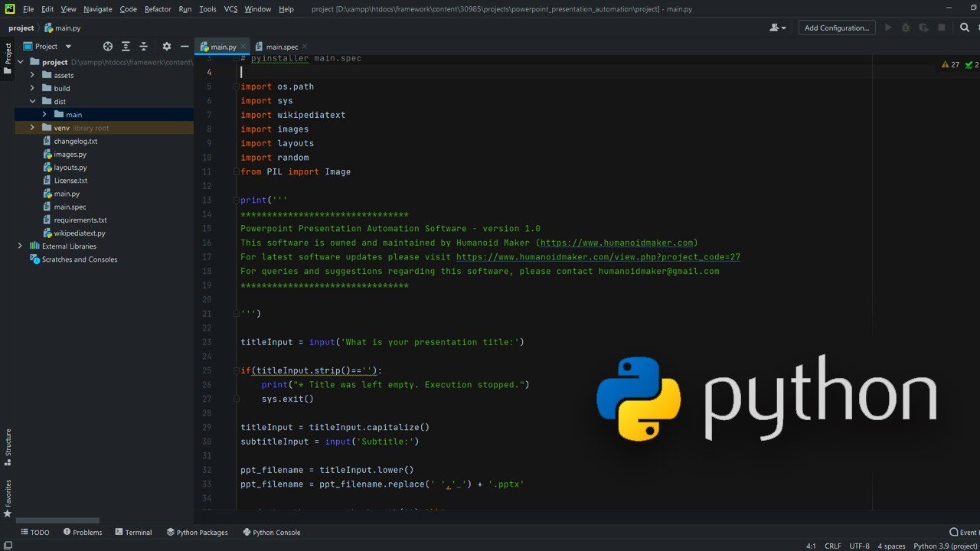Expand the venv library root arrow

point(32,128)
